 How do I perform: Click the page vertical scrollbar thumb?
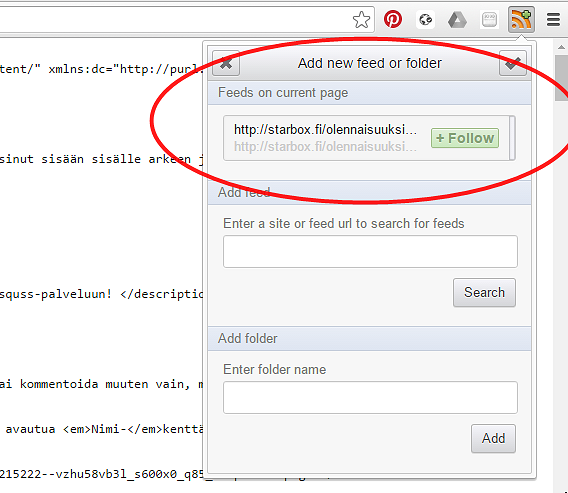pyautogui.click(x=561, y=78)
